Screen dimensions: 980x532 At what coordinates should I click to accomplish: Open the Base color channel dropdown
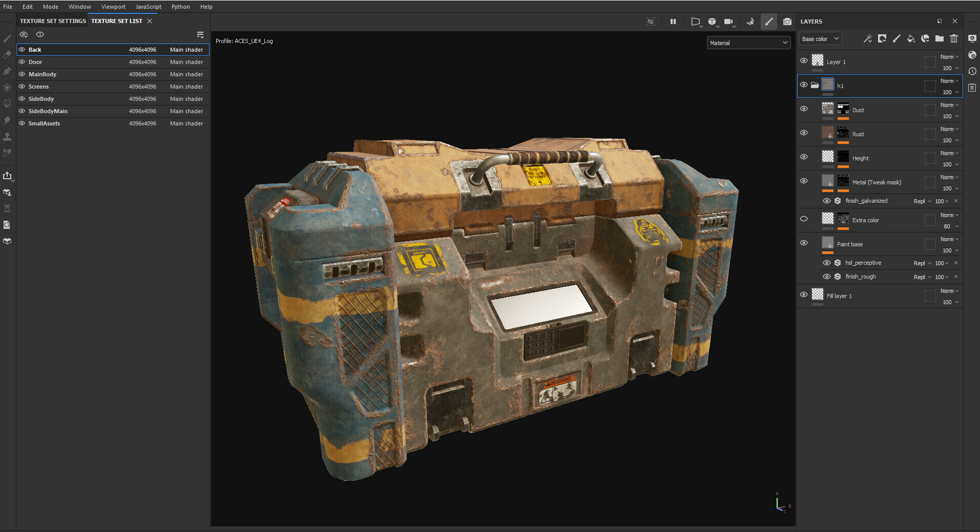[x=820, y=38]
